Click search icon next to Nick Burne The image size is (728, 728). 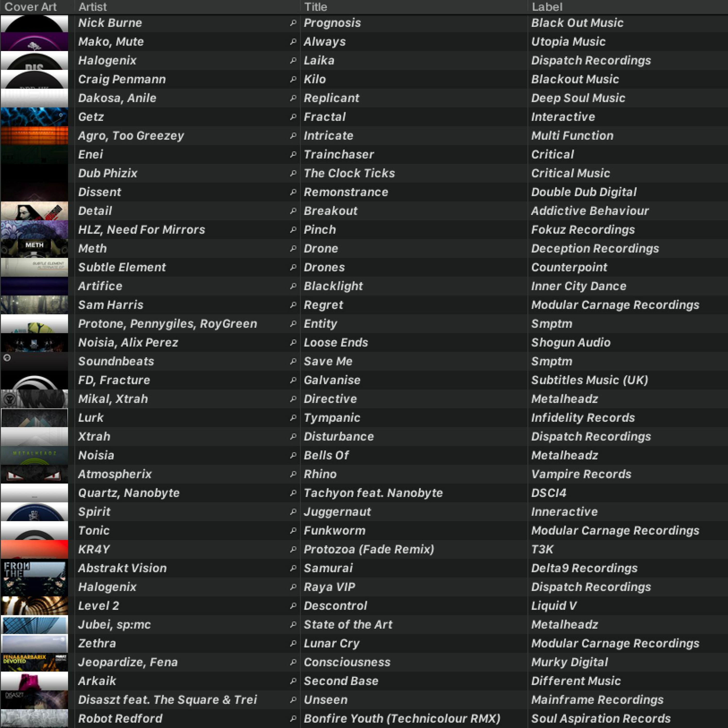click(x=293, y=23)
